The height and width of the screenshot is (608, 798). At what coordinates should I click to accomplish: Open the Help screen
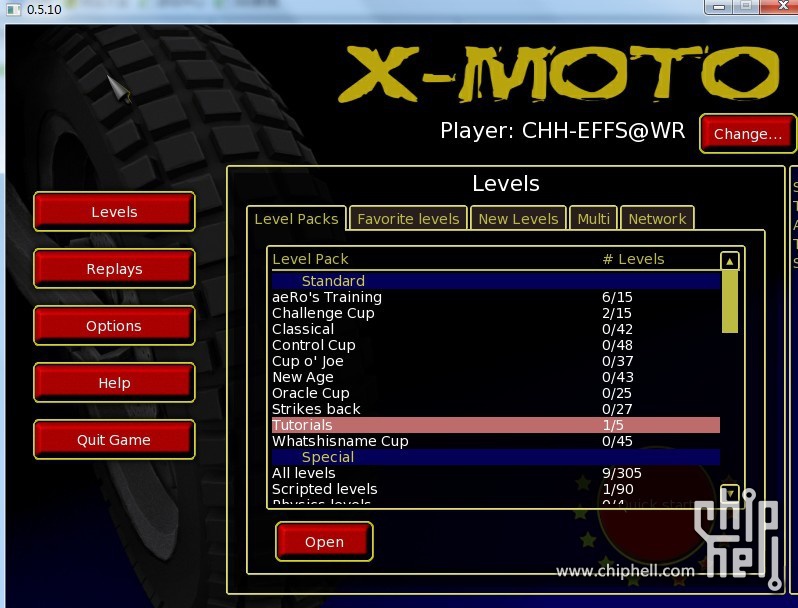click(115, 383)
